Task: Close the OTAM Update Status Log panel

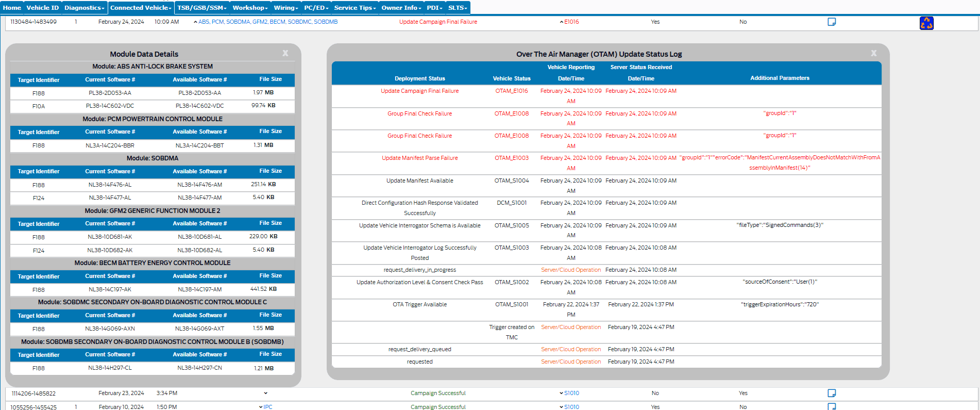Action: 873,53
